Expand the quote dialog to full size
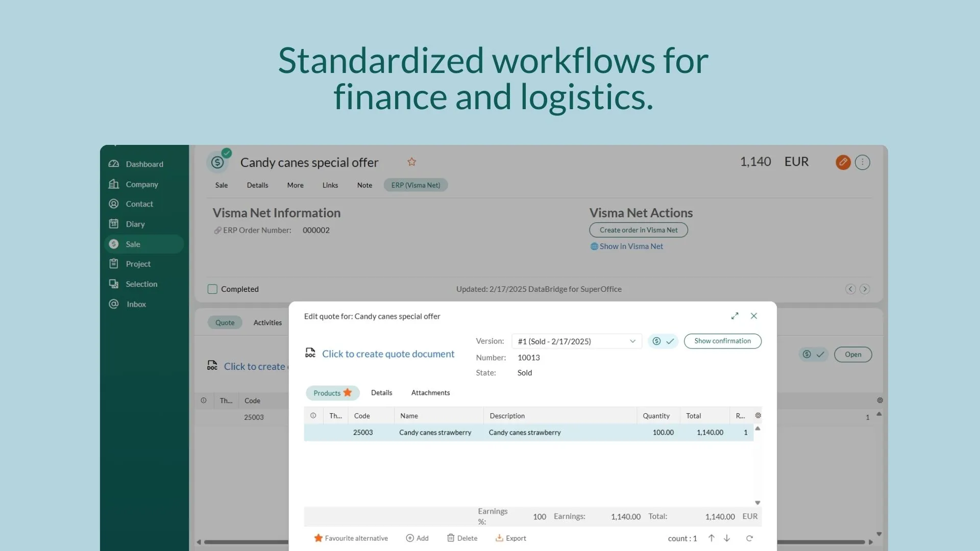The width and height of the screenshot is (980, 551). tap(734, 316)
